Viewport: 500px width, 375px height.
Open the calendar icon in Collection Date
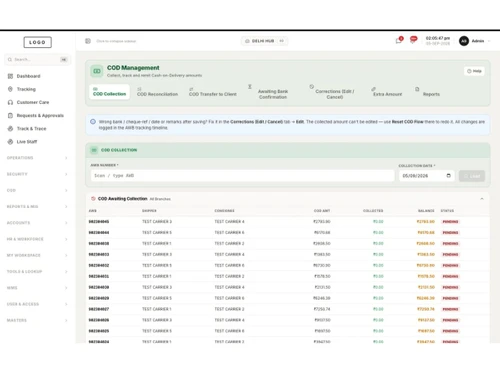point(449,176)
